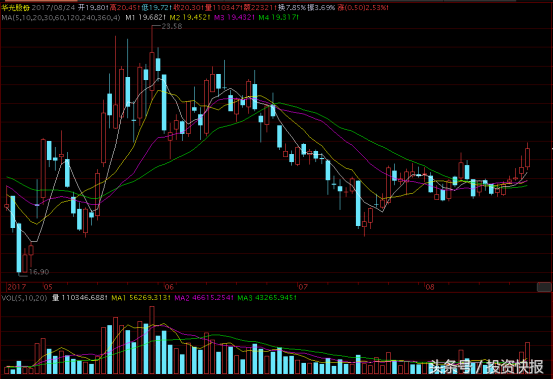This screenshot has width=553, height=380.
Task: Click the green M4 19.317 value
Action: pyautogui.click(x=278, y=17)
